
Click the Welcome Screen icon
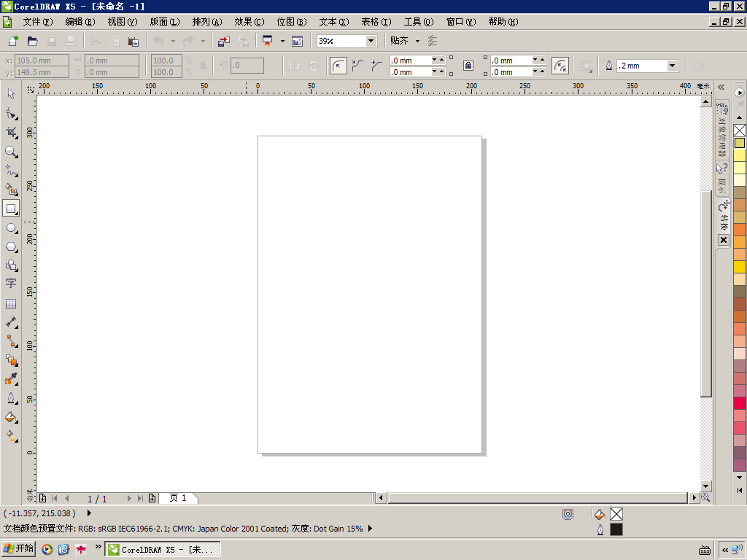coord(298,41)
